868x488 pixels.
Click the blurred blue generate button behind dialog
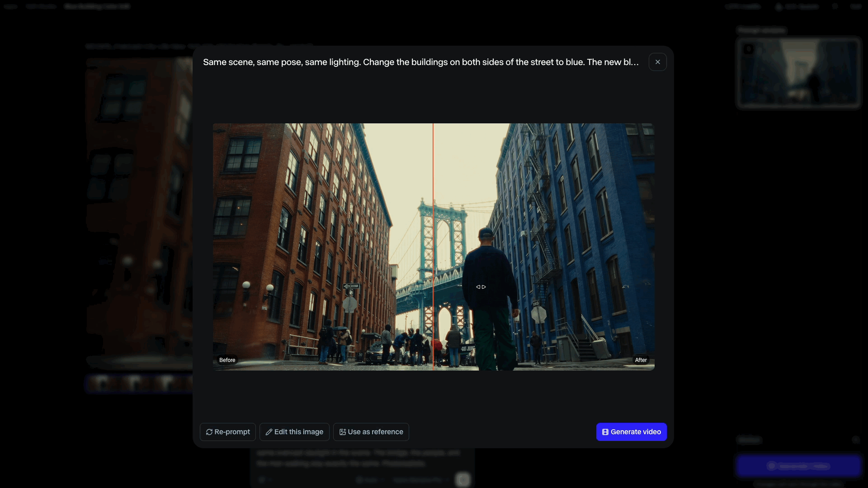(x=799, y=466)
